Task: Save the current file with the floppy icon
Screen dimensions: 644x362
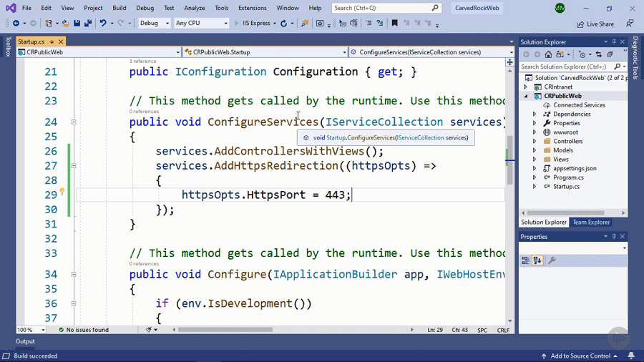Action: 77,24
